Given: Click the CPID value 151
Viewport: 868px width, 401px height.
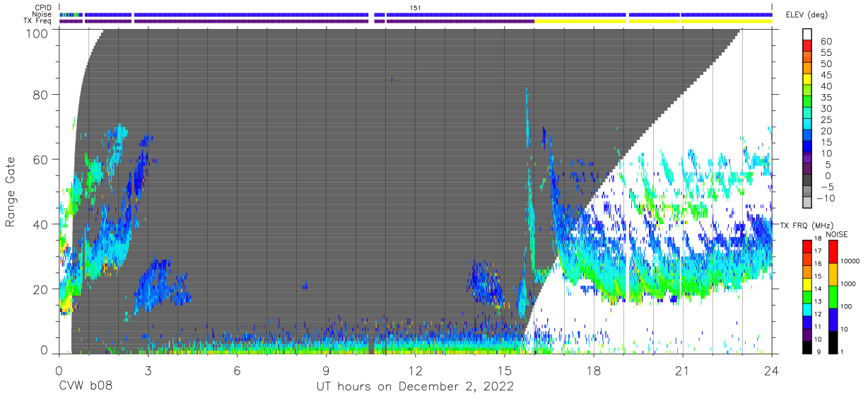Looking at the screenshot, I should pos(416,7).
